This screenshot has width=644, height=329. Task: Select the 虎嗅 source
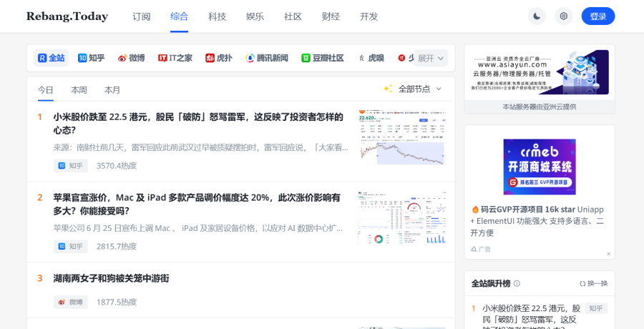pyautogui.click(x=371, y=58)
